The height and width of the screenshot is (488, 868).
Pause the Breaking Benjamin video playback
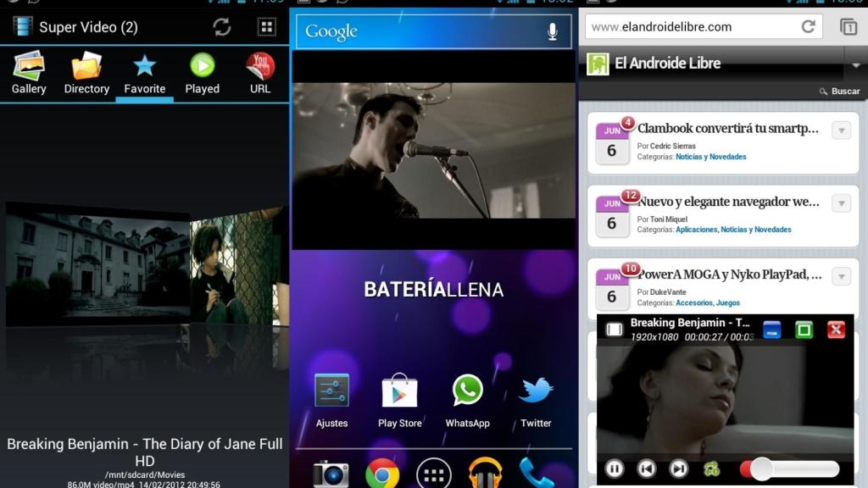614,469
